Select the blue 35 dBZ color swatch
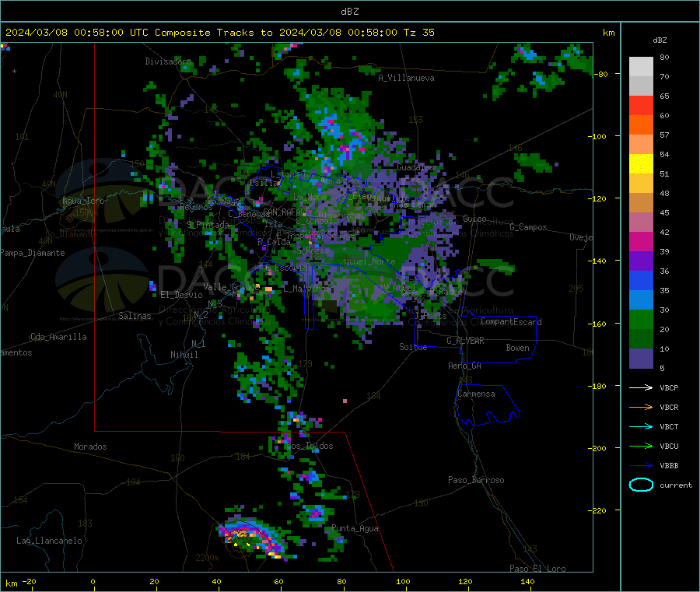The height and width of the screenshot is (592, 700). (x=641, y=280)
